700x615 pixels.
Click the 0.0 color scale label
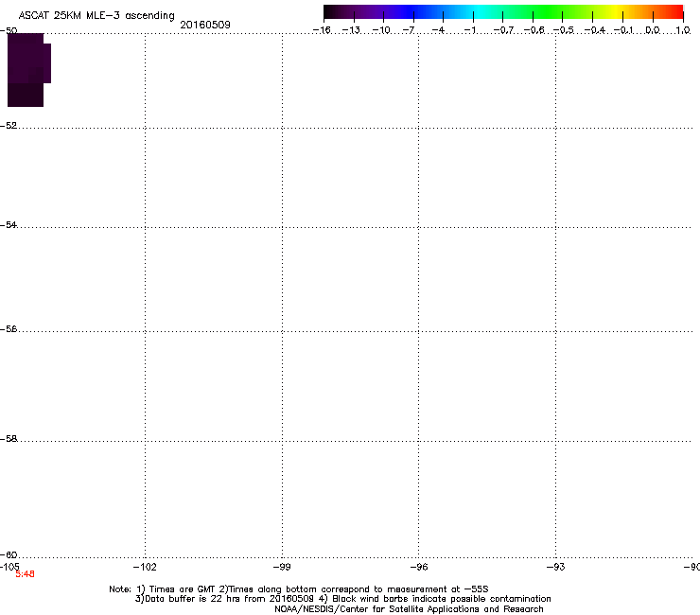653,30
